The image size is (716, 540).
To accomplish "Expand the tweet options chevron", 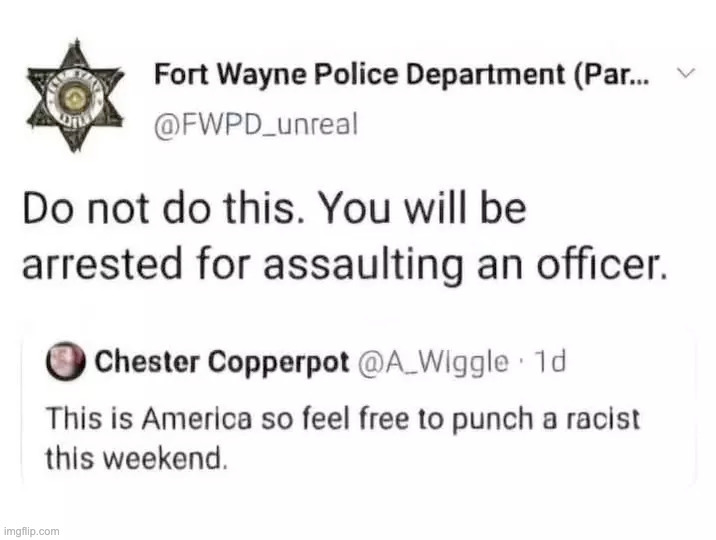I will (685, 74).
